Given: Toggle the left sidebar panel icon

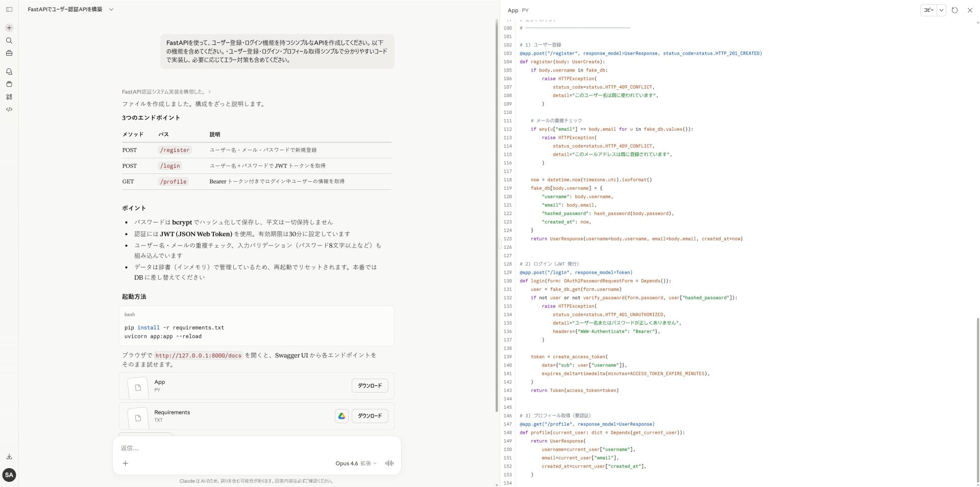Looking at the screenshot, I should tap(9, 9).
